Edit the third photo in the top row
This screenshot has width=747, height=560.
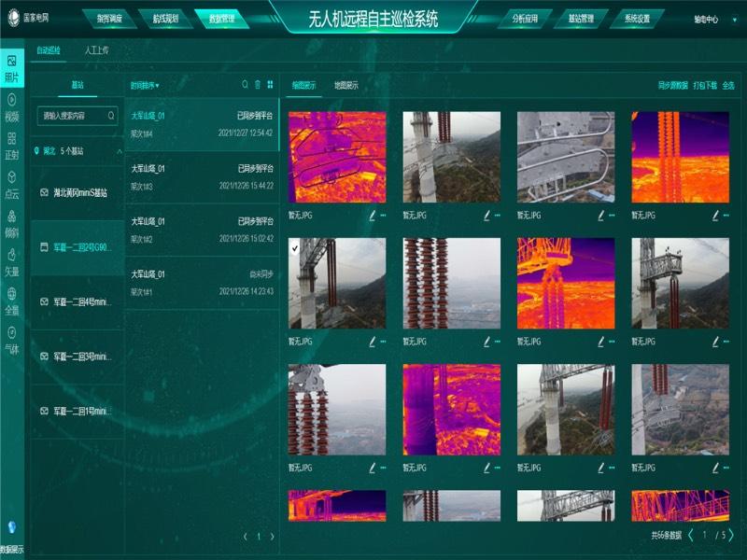pyautogui.click(x=600, y=216)
